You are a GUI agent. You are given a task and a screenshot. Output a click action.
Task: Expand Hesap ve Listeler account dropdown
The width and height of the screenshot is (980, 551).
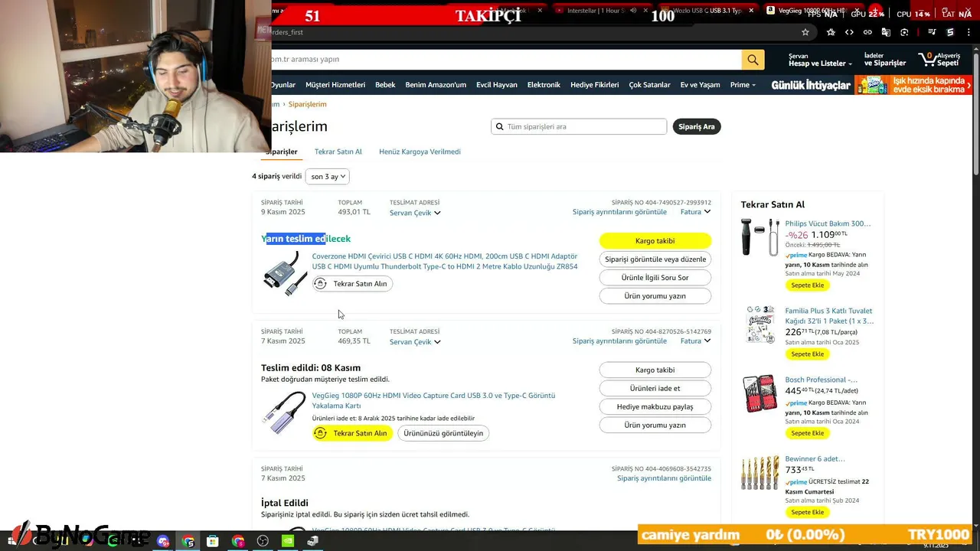pos(820,60)
